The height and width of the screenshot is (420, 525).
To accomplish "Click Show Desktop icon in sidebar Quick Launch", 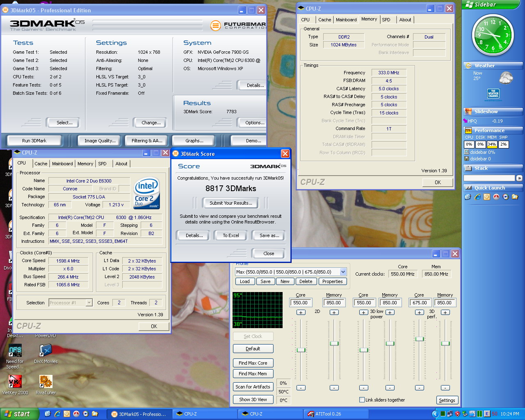I will [x=468, y=197].
